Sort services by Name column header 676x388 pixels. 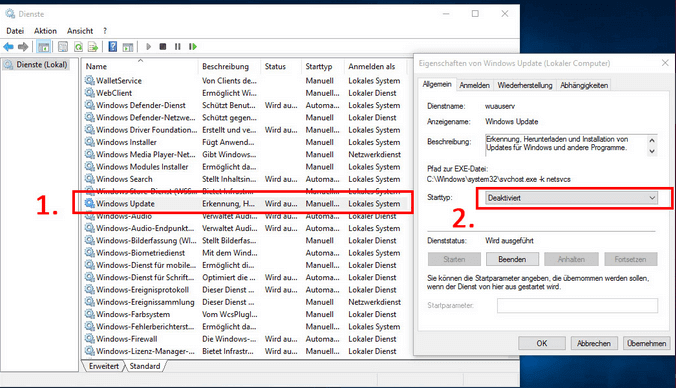tap(140, 66)
